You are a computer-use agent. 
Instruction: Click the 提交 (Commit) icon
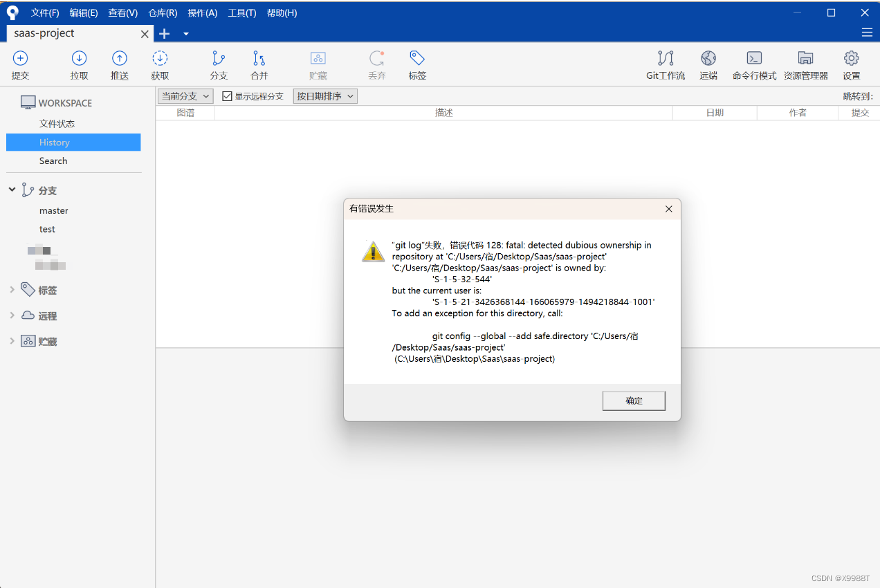click(x=20, y=64)
